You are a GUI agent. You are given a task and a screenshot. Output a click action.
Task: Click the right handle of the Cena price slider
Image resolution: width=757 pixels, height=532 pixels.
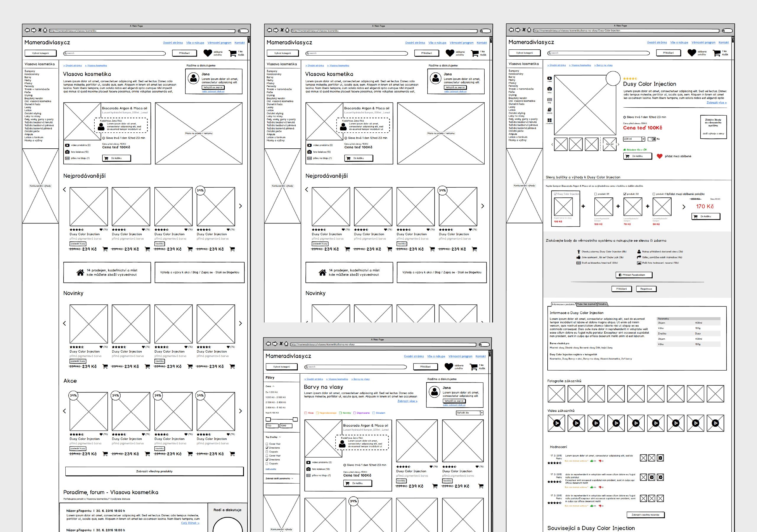[x=295, y=420]
